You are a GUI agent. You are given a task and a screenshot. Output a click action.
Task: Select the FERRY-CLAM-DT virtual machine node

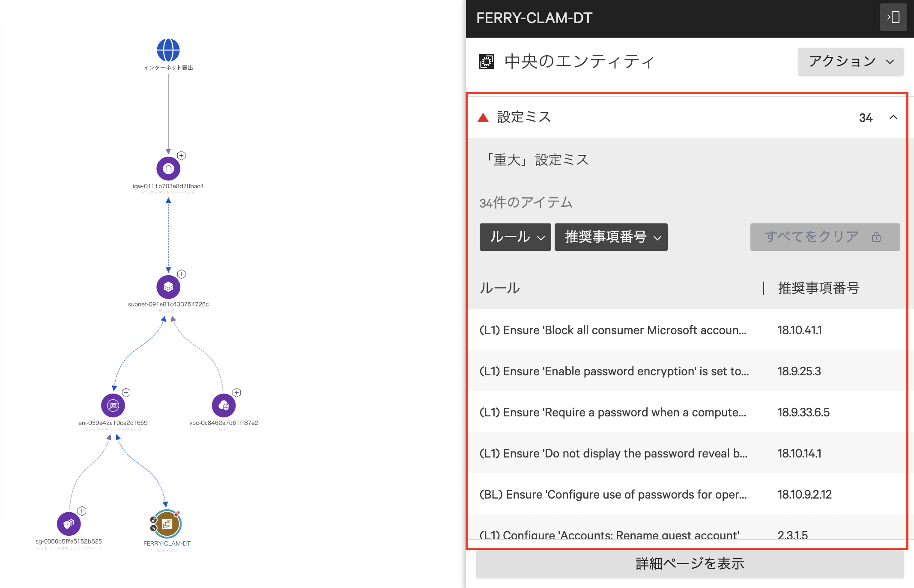(167, 524)
